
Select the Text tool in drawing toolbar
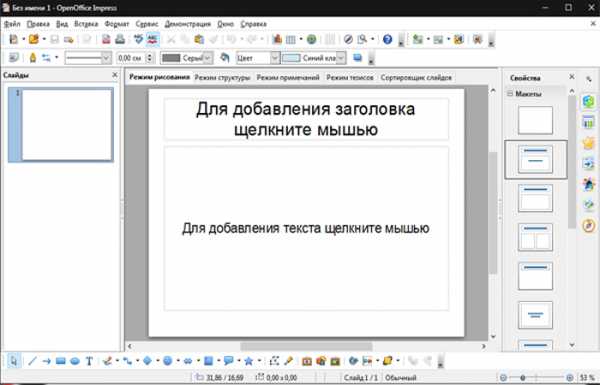tap(89, 361)
